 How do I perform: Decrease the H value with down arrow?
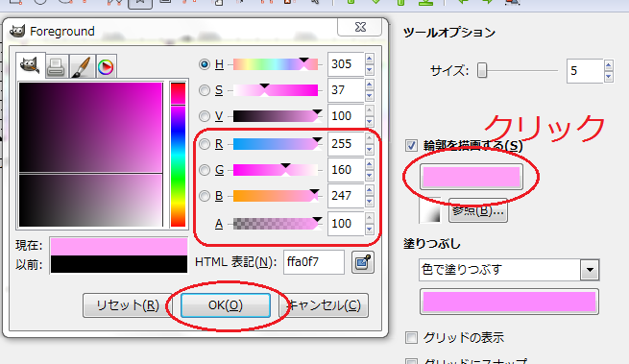(370, 70)
